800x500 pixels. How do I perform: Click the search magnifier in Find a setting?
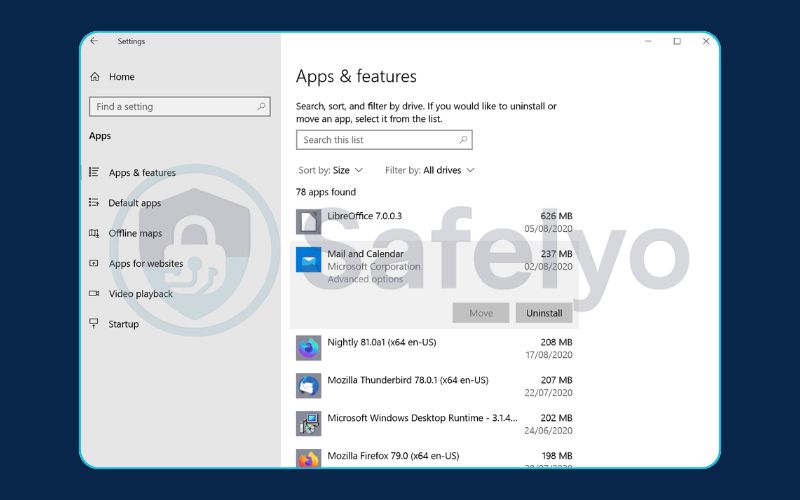tap(262, 107)
